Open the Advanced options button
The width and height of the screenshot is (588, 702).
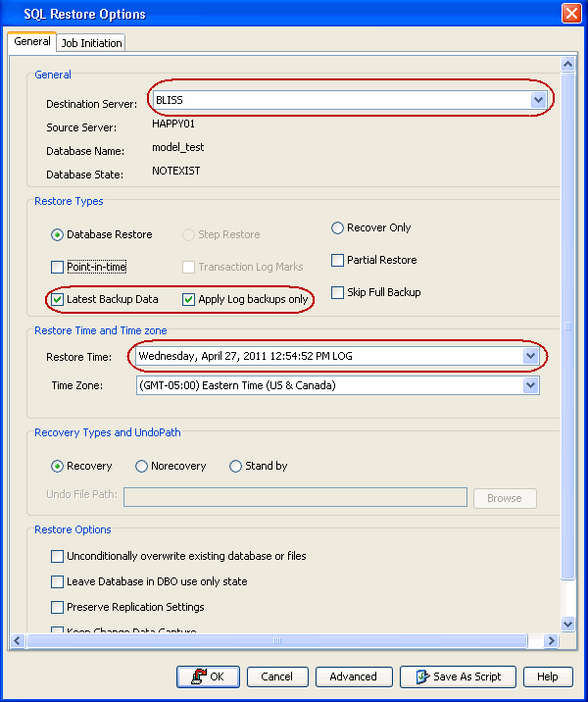(354, 677)
